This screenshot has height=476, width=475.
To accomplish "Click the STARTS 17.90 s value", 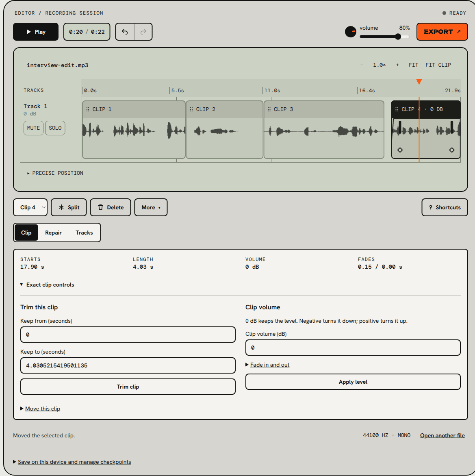I will click(x=32, y=267).
